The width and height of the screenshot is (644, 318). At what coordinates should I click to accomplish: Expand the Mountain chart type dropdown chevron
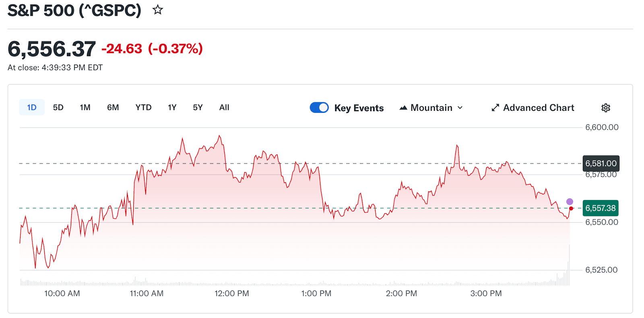click(x=460, y=108)
